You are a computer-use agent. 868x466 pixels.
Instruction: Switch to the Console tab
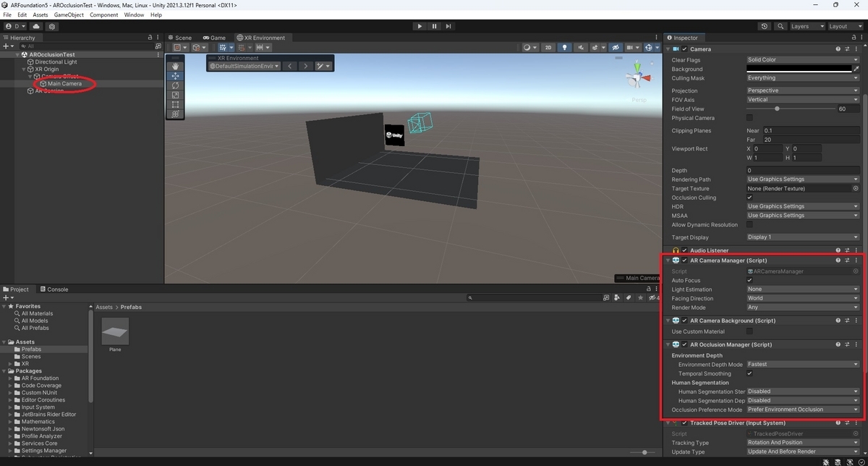[x=54, y=289]
